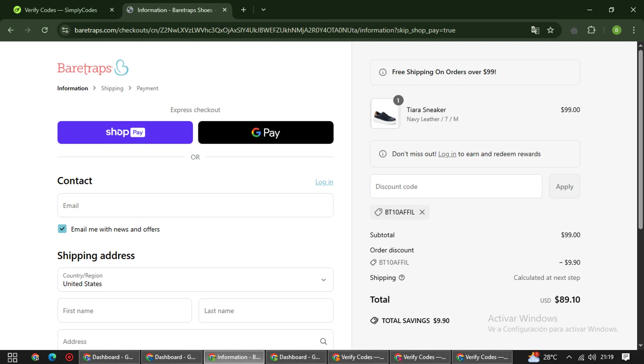Click the Chrome extension icon beside puzzle
The height and width of the screenshot is (364, 644).
[x=574, y=30]
